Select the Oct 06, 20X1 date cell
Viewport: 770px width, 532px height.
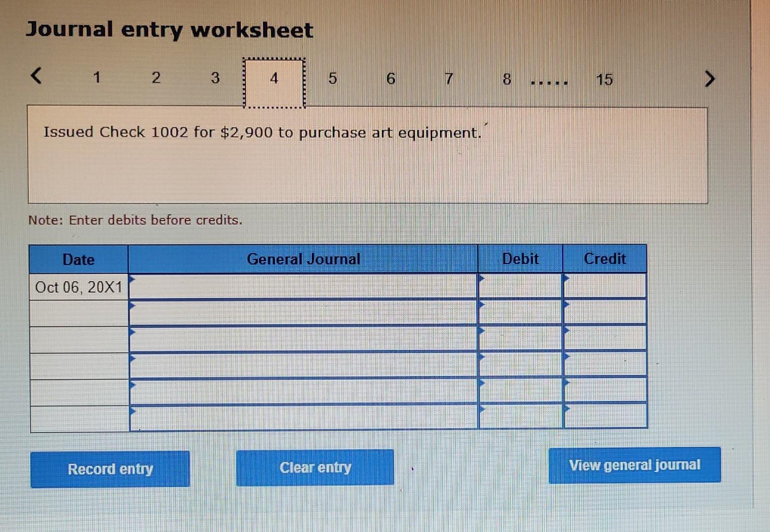pyautogui.click(x=79, y=287)
